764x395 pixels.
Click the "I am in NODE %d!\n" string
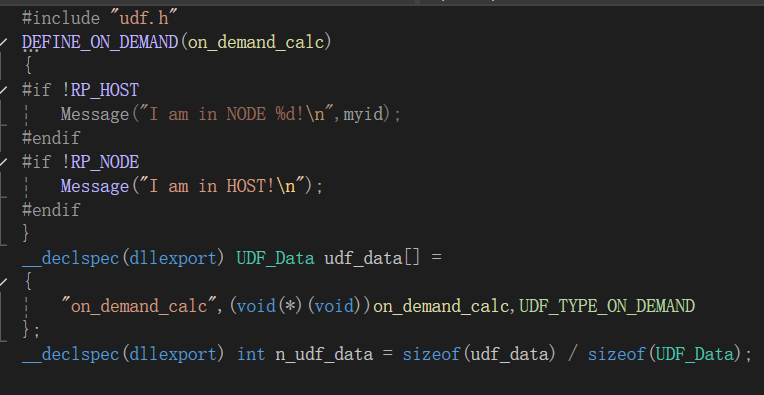(x=236, y=114)
